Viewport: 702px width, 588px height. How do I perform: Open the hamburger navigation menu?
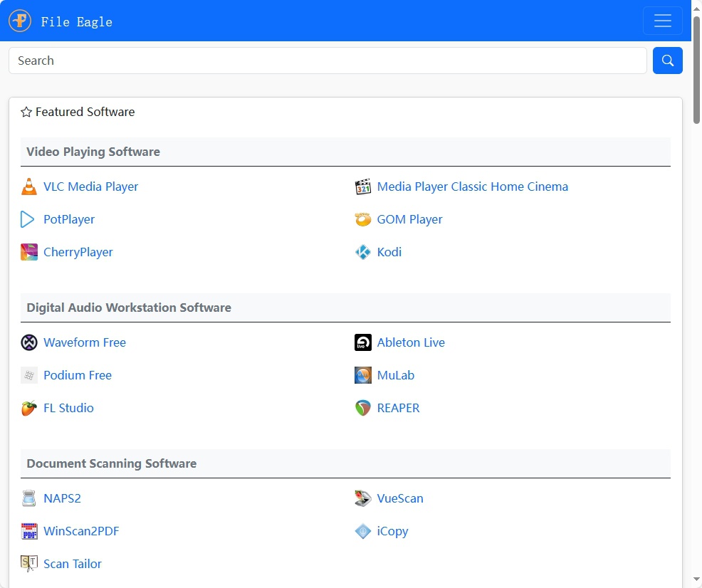coord(662,21)
